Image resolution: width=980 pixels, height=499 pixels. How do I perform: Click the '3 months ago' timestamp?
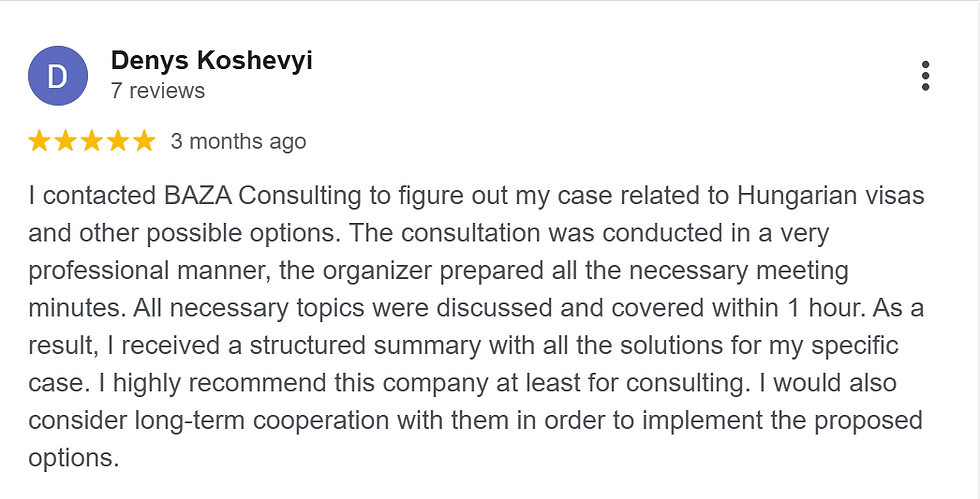[x=238, y=141]
